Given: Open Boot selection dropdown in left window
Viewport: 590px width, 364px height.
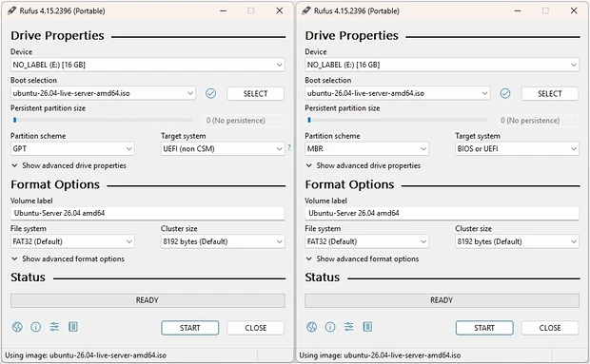Looking at the screenshot, I should click(103, 93).
